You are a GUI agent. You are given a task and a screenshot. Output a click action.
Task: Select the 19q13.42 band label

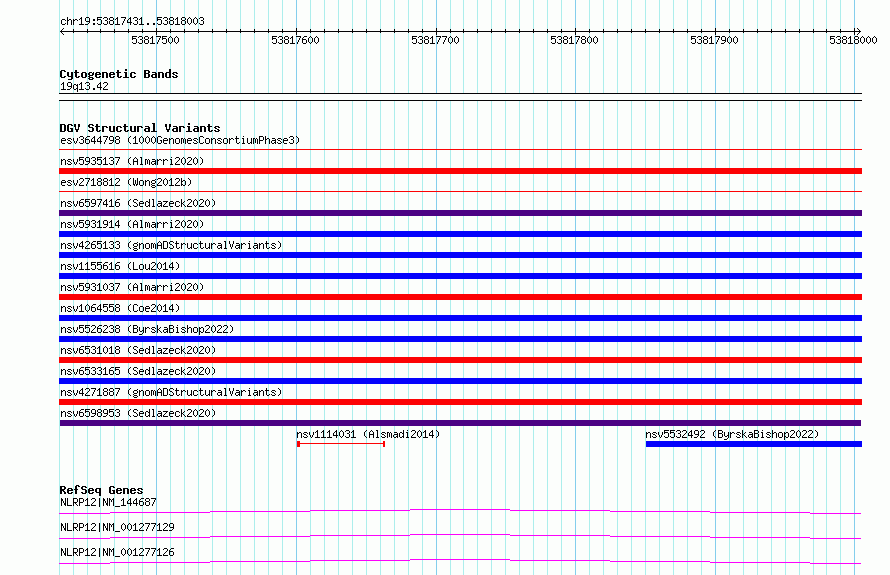(84, 86)
